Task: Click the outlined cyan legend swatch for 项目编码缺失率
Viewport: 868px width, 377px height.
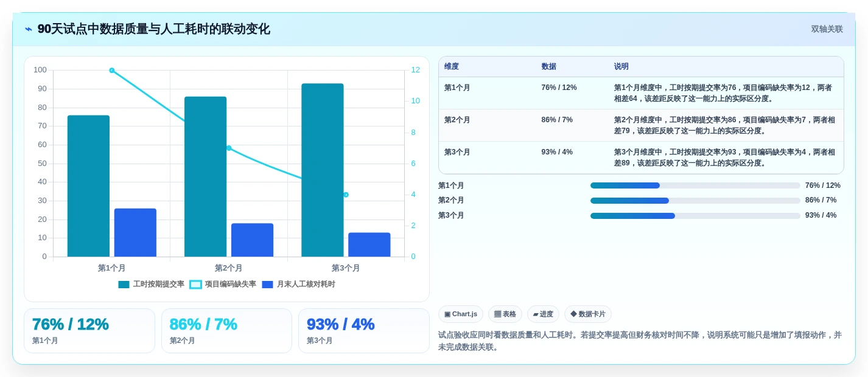Action: (x=195, y=285)
